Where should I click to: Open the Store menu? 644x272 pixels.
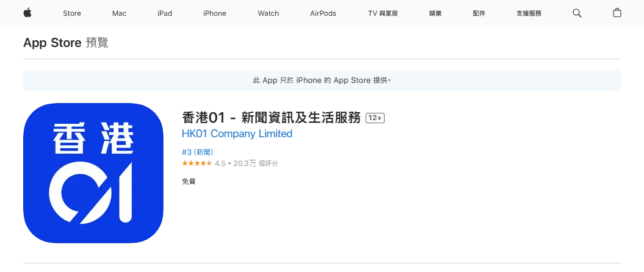[x=72, y=13]
